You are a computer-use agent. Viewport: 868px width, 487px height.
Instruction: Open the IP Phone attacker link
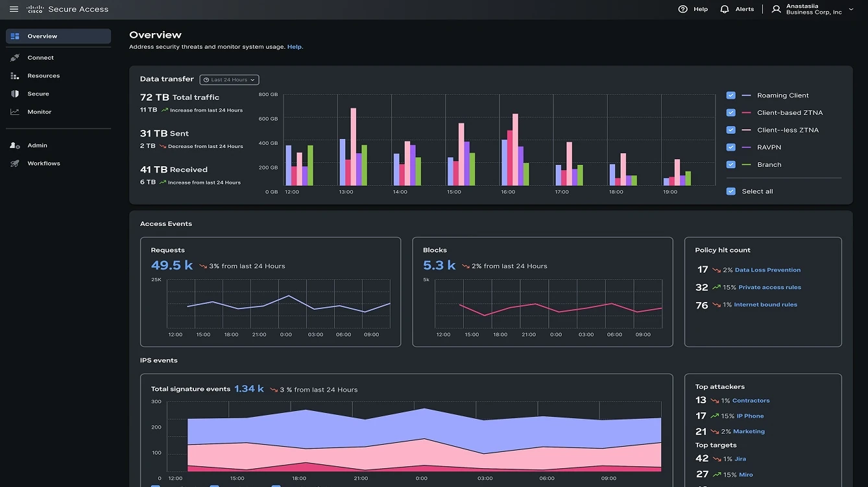point(750,416)
